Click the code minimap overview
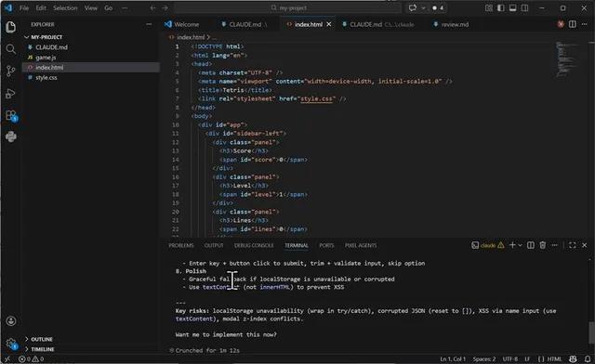This screenshot has height=364, width=595. [568, 58]
